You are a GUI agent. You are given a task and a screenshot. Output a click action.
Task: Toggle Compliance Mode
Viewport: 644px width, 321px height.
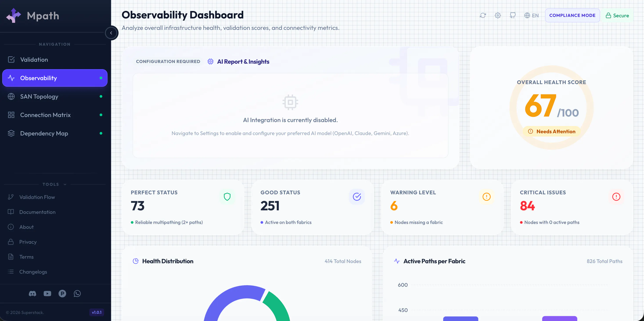[572, 16]
